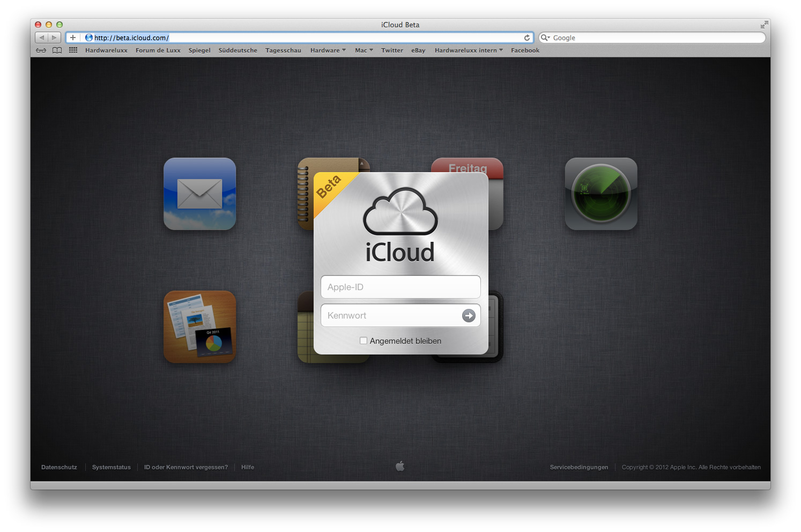This screenshot has width=801, height=532.
Task: Open the Systemstatus footer link
Action: click(112, 467)
